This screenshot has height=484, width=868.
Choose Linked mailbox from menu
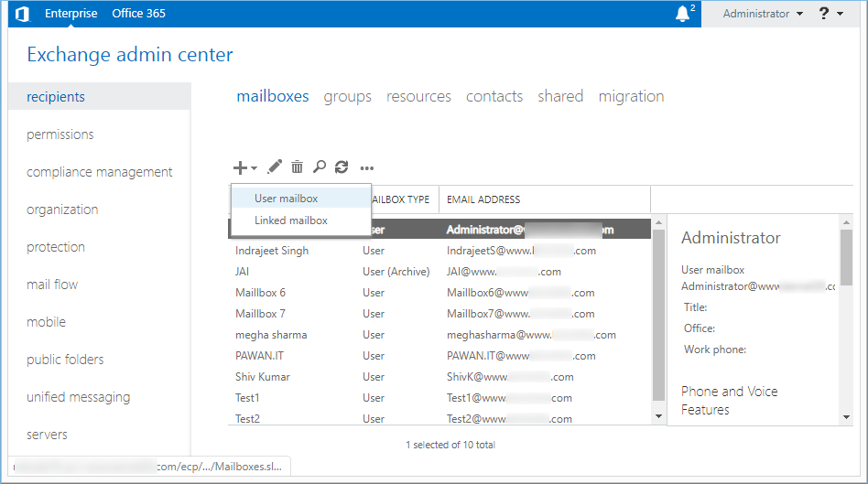[x=301, y=220]
